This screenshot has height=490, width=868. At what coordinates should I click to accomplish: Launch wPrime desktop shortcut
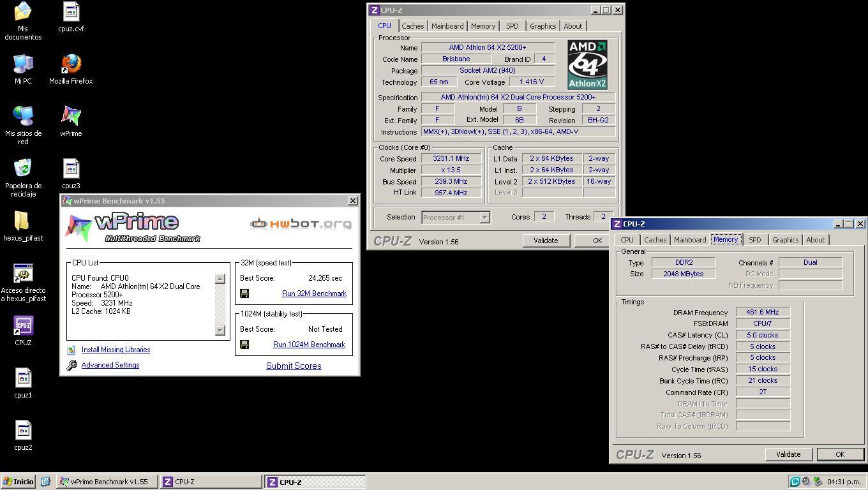click(x=71, y=121)
